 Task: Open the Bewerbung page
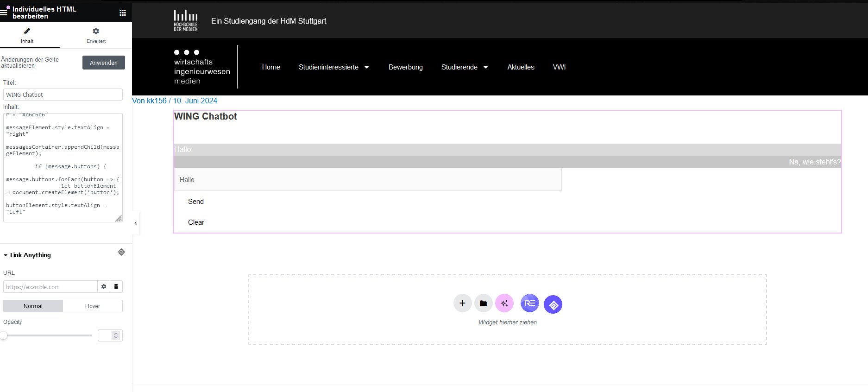406,67
